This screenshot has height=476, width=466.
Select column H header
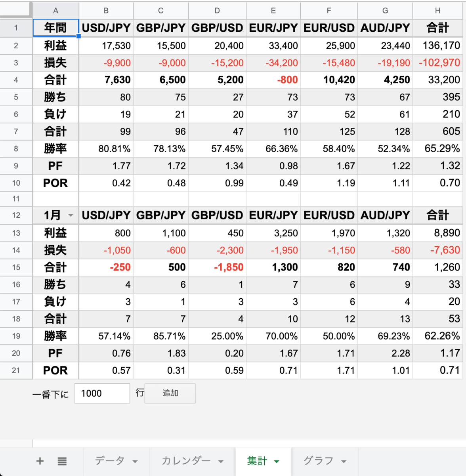coord(437,11)
